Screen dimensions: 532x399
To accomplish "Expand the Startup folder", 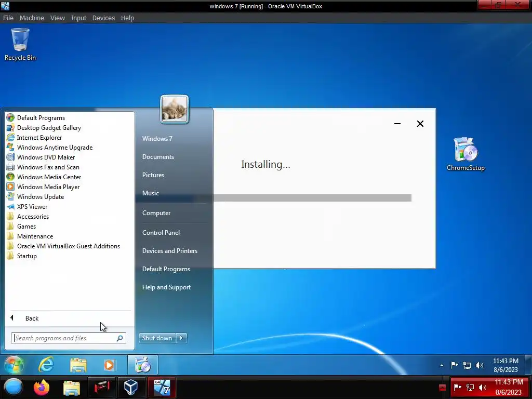I will 26,256.
